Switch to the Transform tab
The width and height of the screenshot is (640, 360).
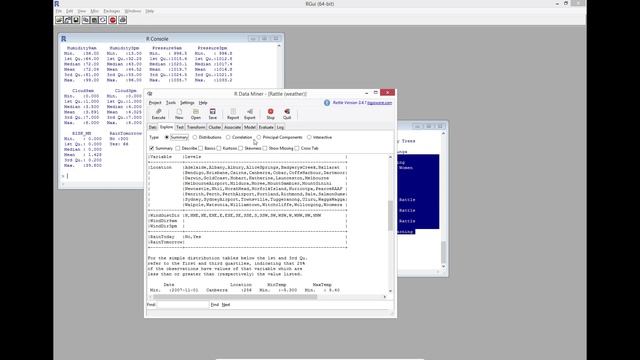point(196,127)
